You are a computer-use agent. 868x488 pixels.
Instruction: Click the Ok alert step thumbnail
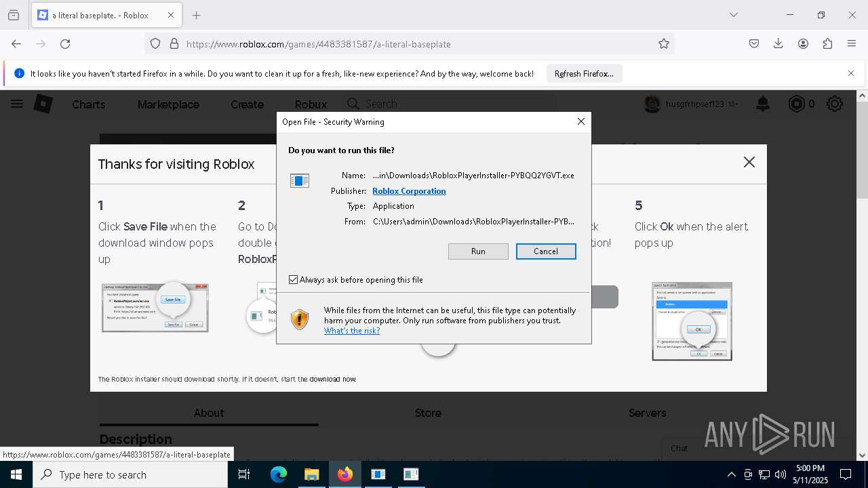click(x=692, y=321)
